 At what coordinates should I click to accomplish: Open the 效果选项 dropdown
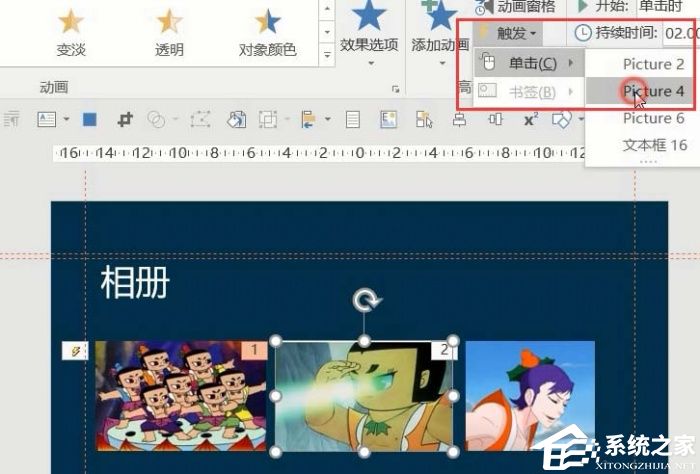(x=369, y=33)
